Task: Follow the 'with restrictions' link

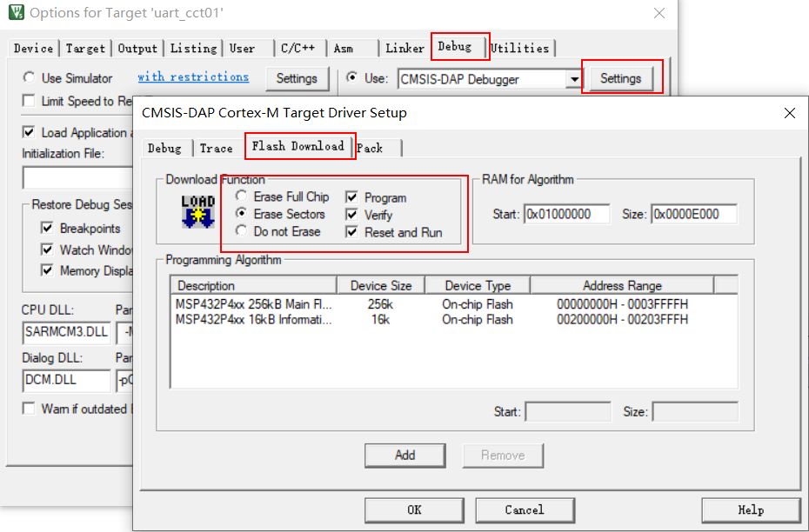Action: coord(193,76)
